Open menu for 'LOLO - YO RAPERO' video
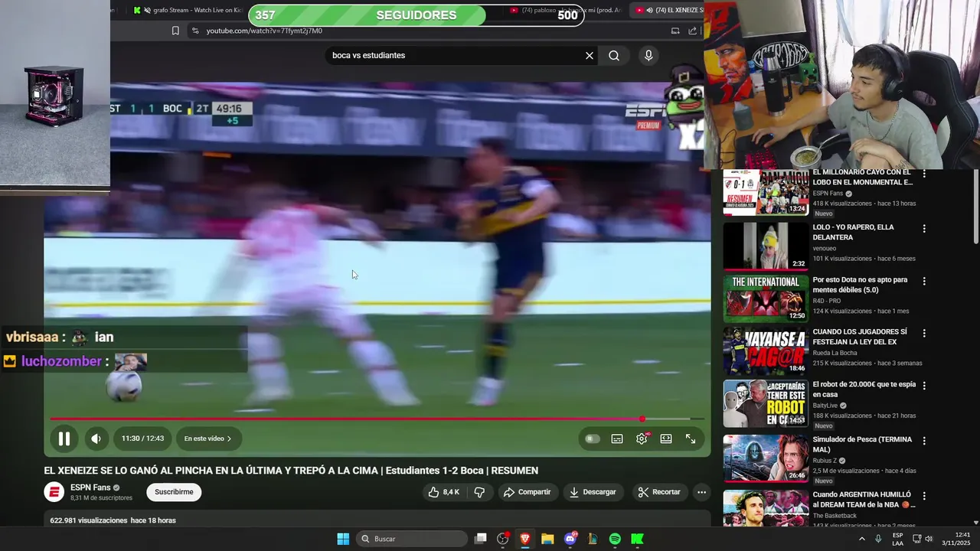The height and width of the screenshot is (551, 980). tap(924, 229)
